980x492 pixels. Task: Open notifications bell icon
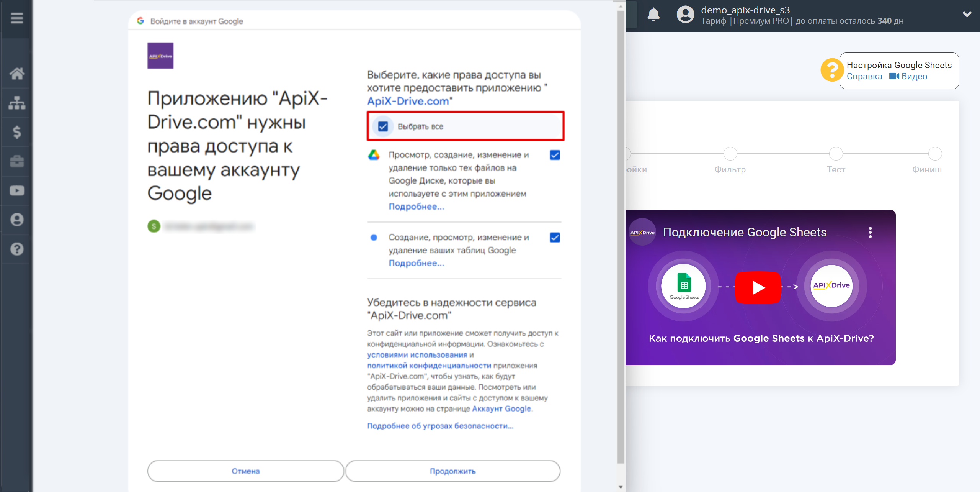coord(653,15)
